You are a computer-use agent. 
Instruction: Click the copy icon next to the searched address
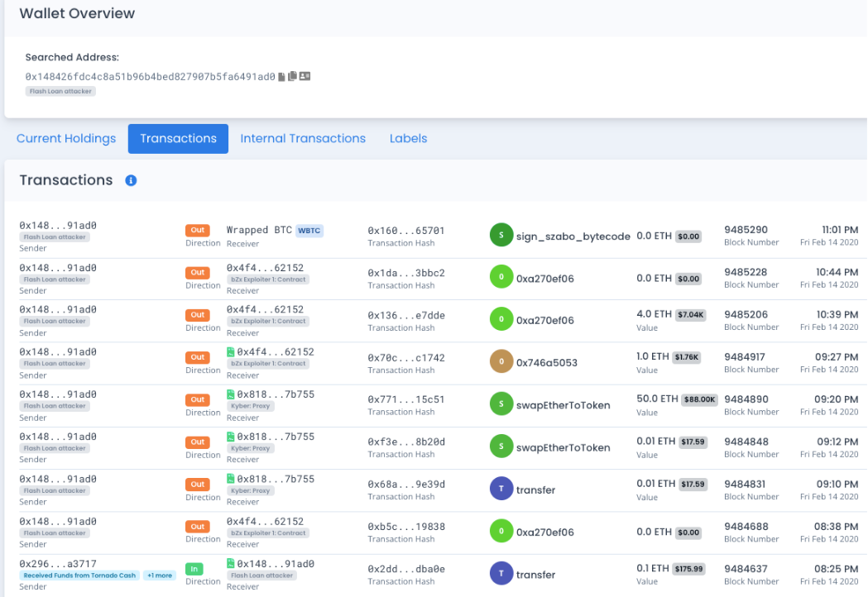292,77
